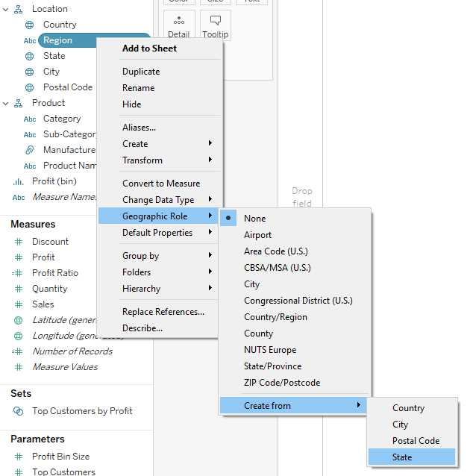Click the Product hierarchy icon
Screen dimensions: 470x476
(18, 104)
